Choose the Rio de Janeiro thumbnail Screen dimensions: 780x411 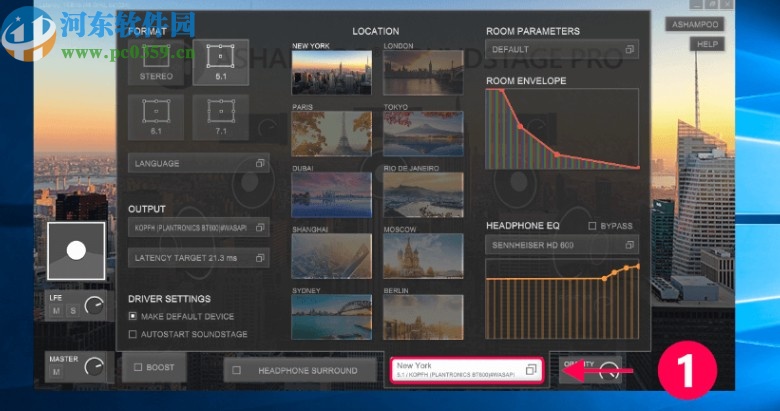[423, 195]
